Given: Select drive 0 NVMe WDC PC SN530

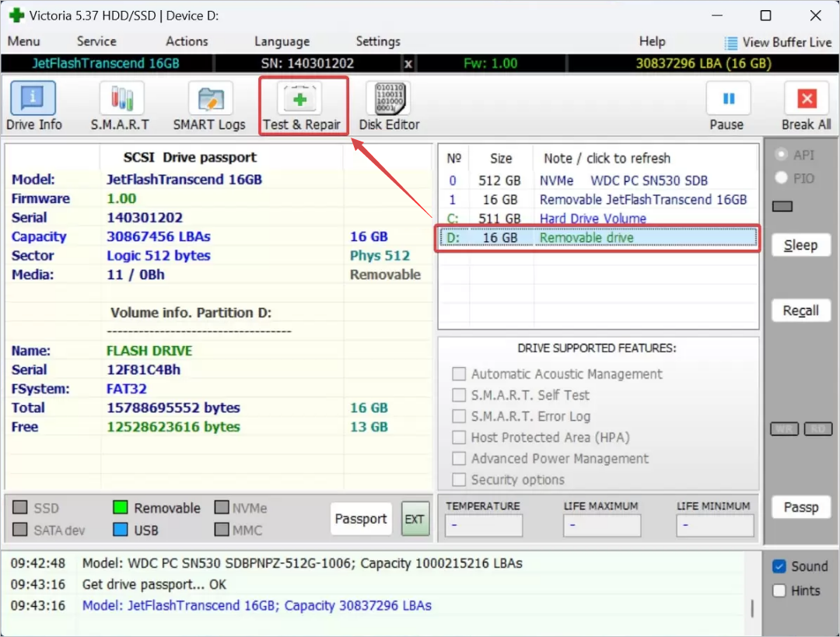Looking at the screenshot, I should [x=598, y=180].
